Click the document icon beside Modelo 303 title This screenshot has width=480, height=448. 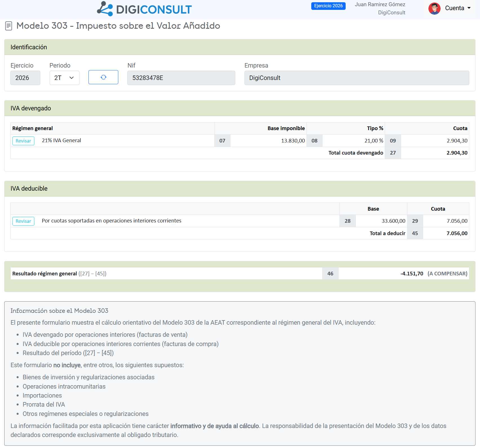[x=9, y=26]
